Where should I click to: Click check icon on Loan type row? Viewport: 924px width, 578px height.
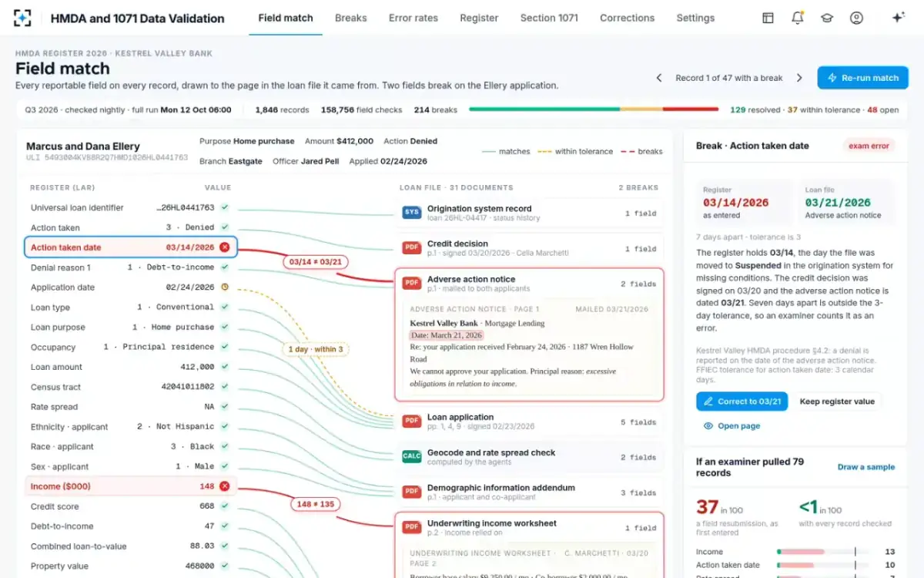(x=225, y=307)
